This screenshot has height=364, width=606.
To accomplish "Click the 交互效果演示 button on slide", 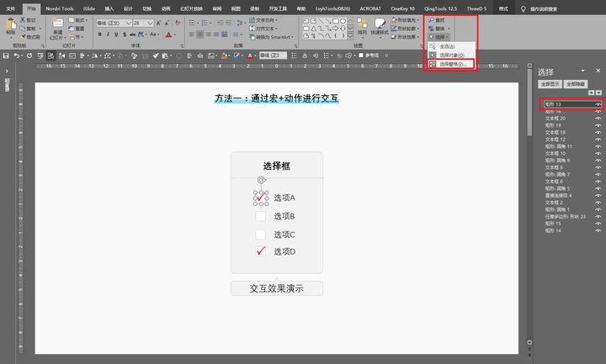I will (x=277, y=288).
